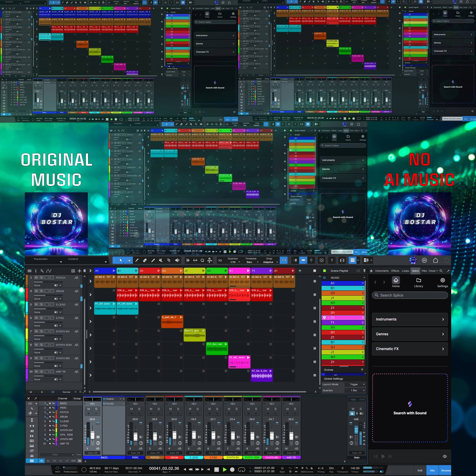Click the house Start page icon in the largest bottom window toolbar

[x=436, y=260]
